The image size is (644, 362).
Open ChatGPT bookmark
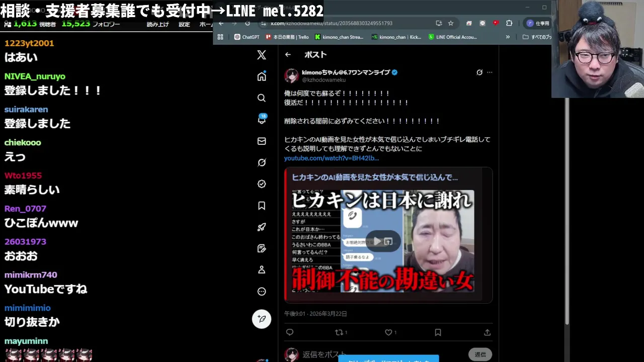tap(247, 37)
